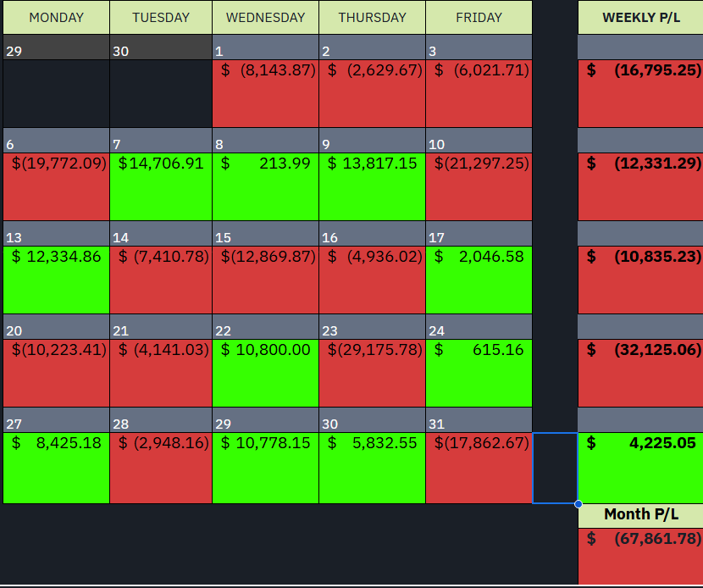Screen dimensions: 703x588
Task: Select the date cell labeled 7
Action: pos(161,141)
